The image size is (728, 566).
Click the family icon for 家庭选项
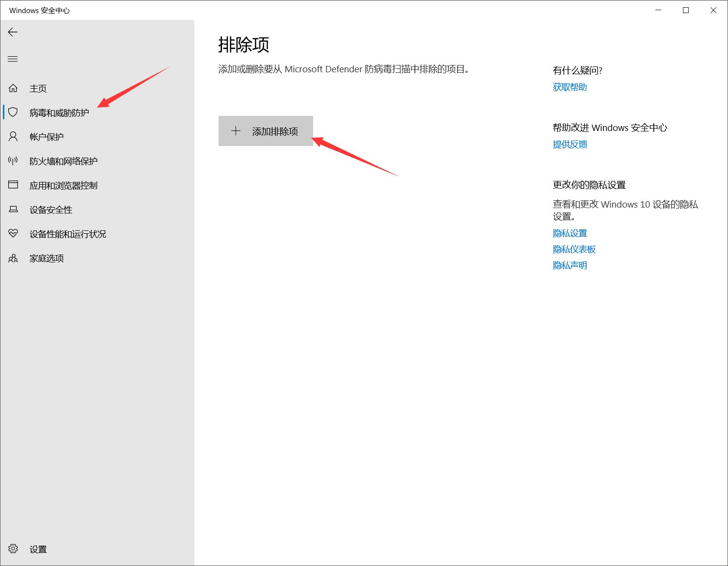13,258
